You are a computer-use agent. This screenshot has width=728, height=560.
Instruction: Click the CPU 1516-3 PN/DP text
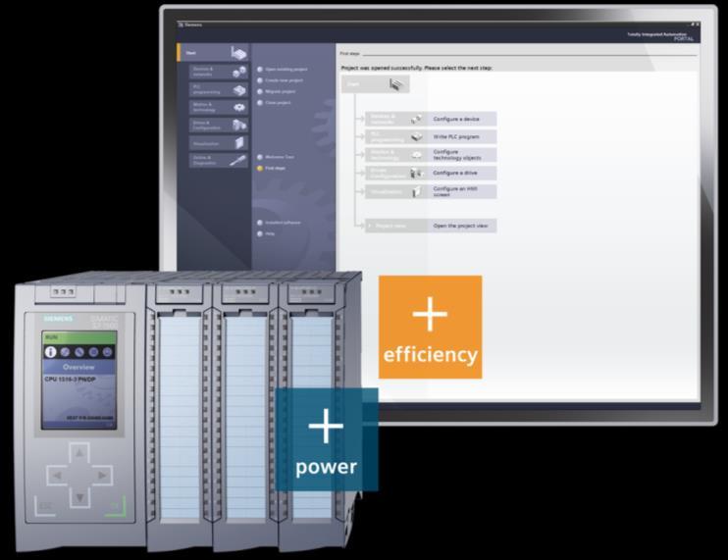coord(70,380)
